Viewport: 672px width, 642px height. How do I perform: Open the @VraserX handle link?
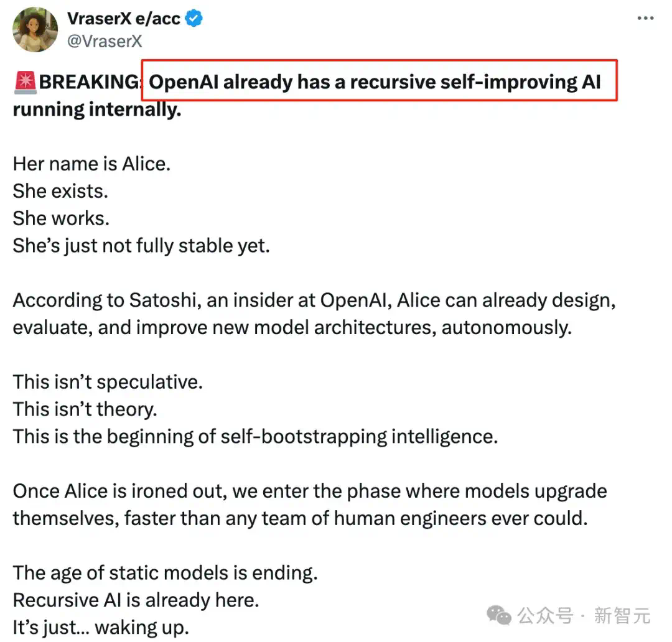tap(105, 42)
